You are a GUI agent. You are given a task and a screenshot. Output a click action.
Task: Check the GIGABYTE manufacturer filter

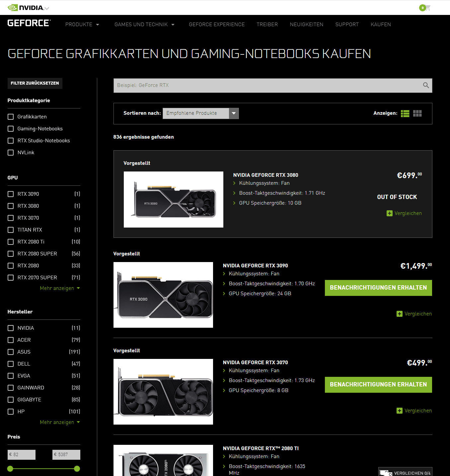(11, 400)
